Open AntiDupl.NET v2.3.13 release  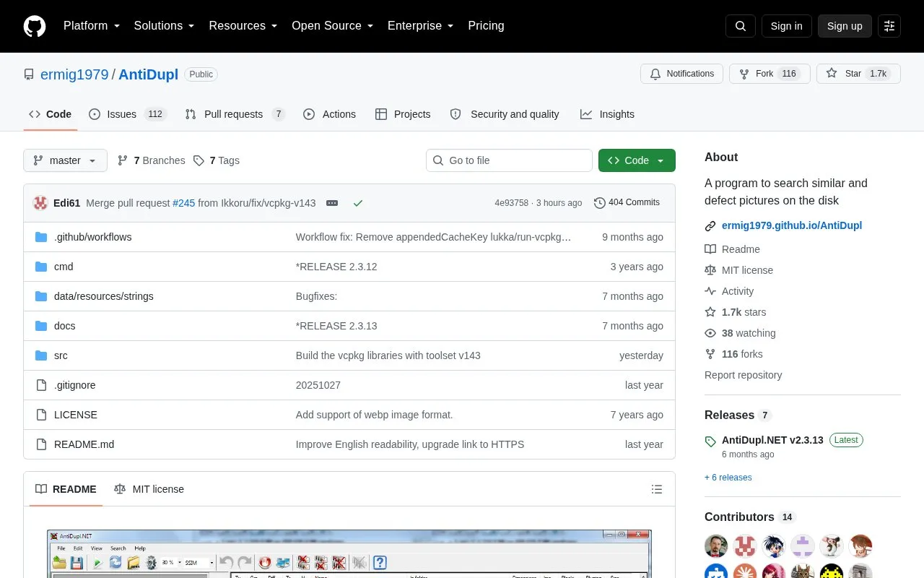pyautogui.click(x=772, y=440)
